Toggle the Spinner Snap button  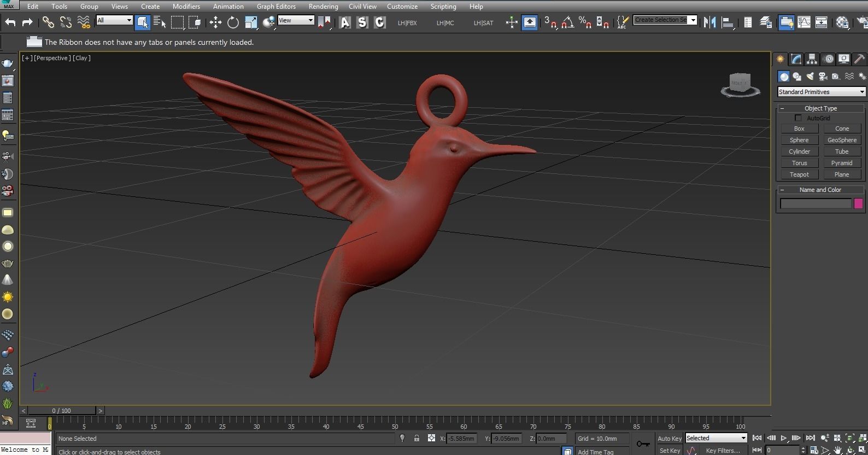tap(602, 22)
